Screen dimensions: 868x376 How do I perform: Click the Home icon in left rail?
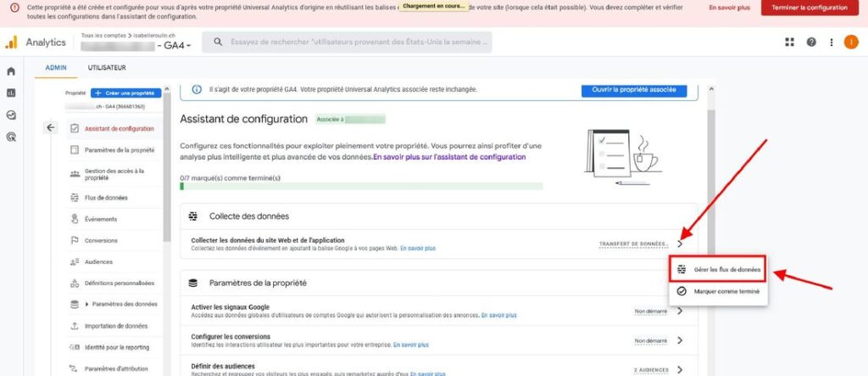(x=11, y=71)
